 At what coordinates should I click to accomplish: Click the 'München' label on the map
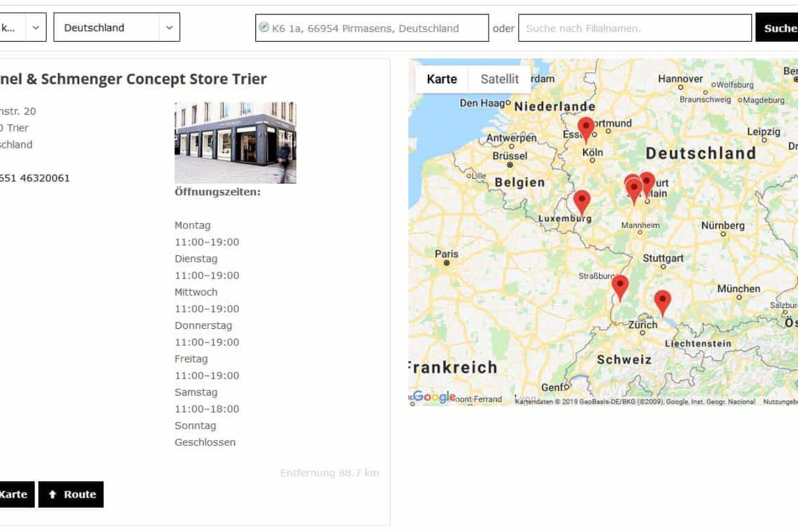(x=738, y=288)
